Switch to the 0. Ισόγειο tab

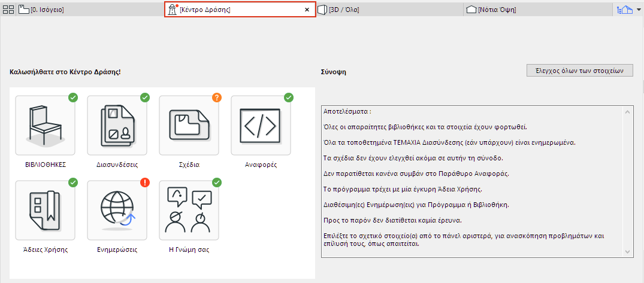pyautogui.click(x=90, y=10)
